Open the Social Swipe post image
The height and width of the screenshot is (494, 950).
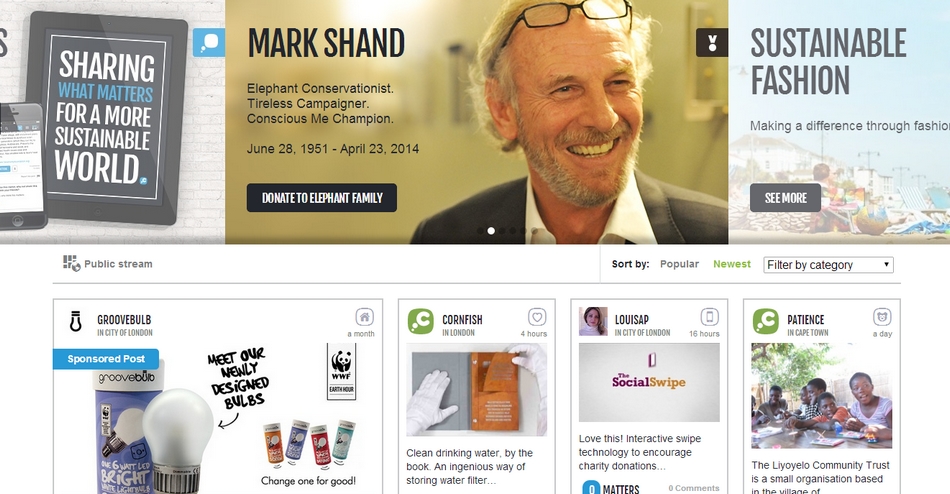click(x=649, y=382)
